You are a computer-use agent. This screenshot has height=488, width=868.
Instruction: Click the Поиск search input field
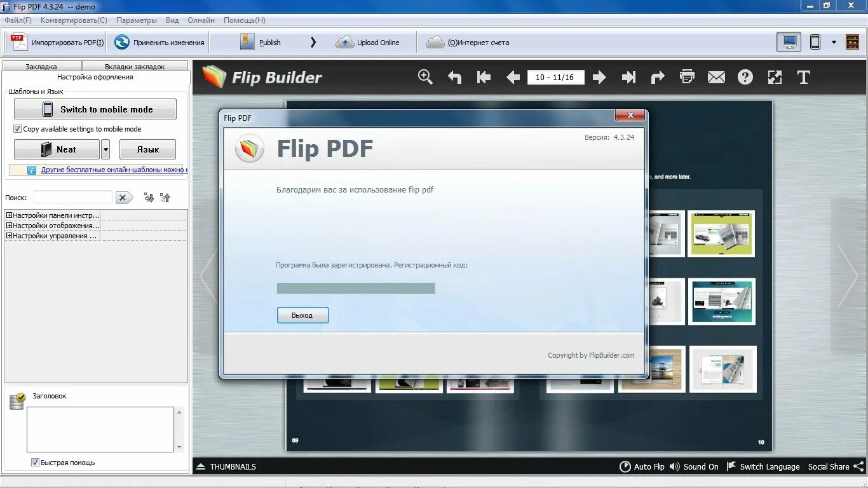pyautogui.click(x=73, y=198)
